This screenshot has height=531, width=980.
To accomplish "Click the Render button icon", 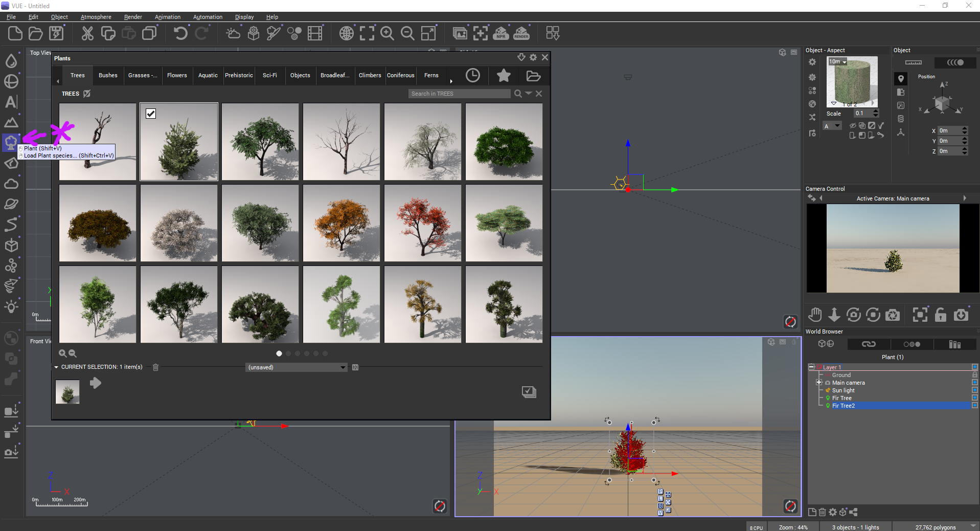I will pos(521,34).
